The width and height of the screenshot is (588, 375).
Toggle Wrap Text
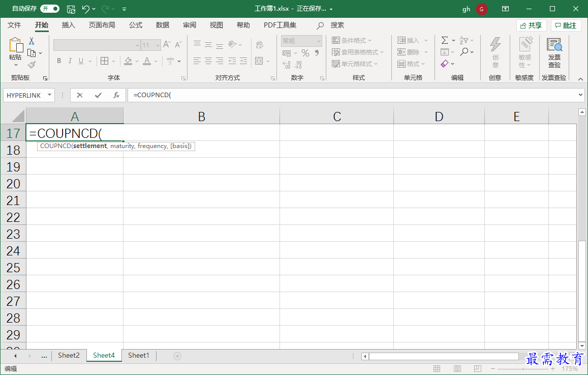tap(260, 45)
